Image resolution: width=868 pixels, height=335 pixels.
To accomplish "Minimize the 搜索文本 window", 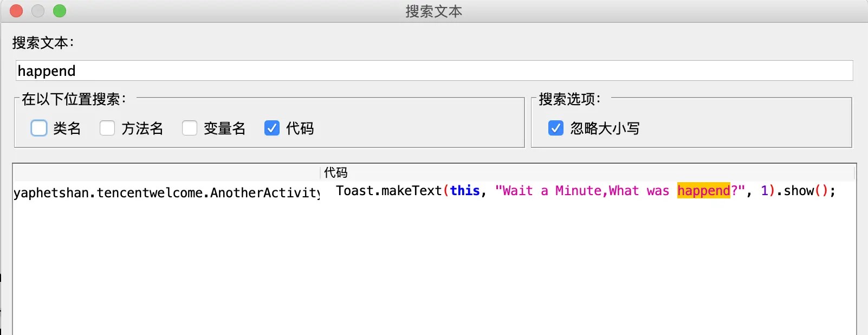I will coord(38,11).
